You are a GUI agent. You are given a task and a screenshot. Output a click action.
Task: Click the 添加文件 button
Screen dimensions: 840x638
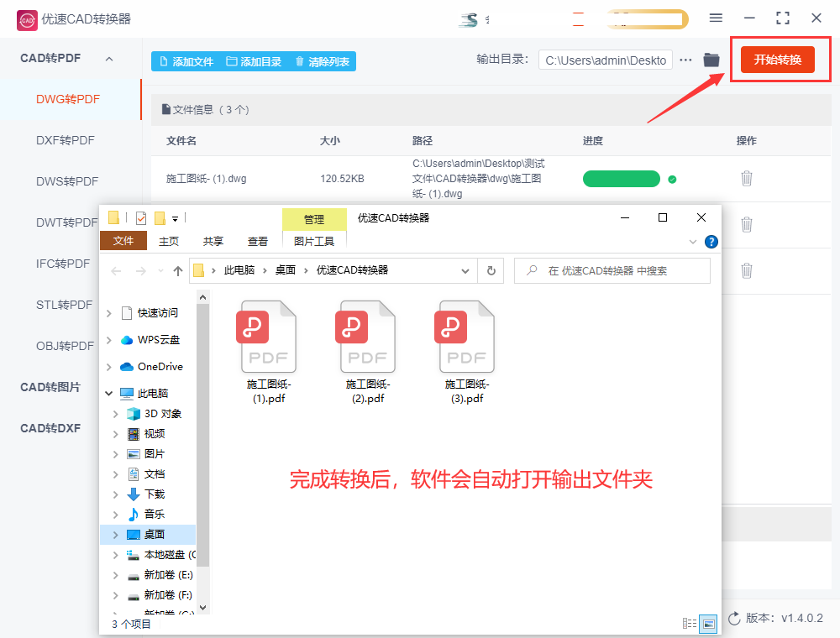pos(186,61)
